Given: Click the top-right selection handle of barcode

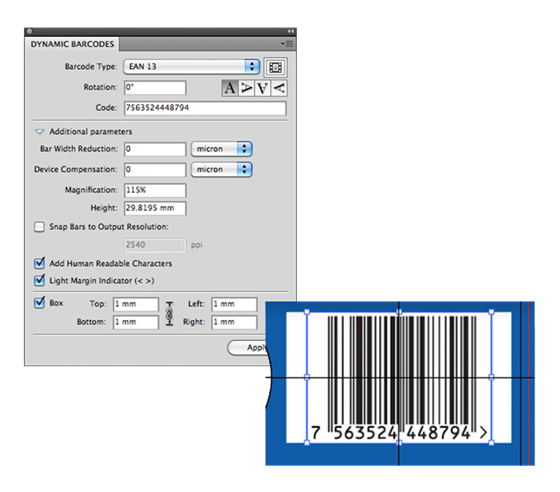Looking at the screenshot, I should [491, 312].
